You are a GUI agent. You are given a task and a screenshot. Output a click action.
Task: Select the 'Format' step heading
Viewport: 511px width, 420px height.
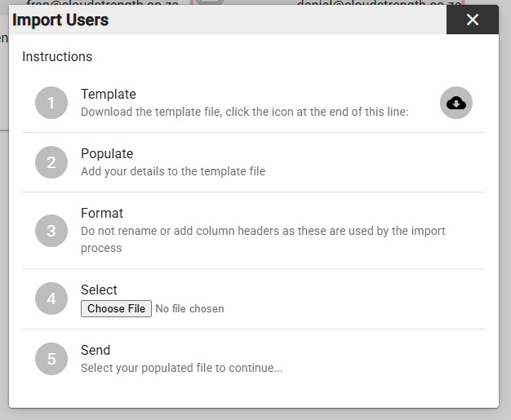tap(102, 213)
